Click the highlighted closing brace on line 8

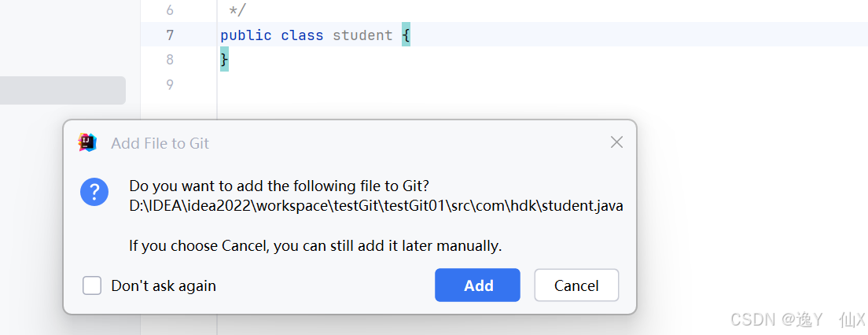pyautogui.click(x=224, y=60)
